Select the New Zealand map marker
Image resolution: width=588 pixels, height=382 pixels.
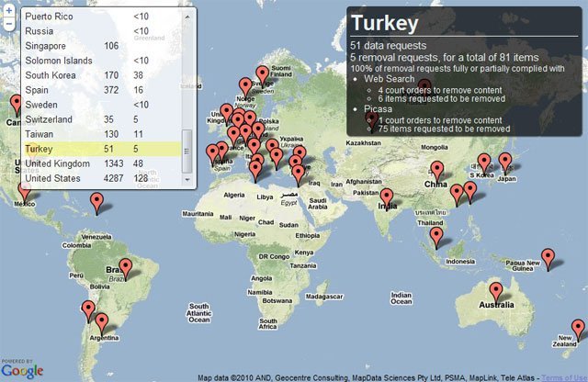(x=578, y=329)
